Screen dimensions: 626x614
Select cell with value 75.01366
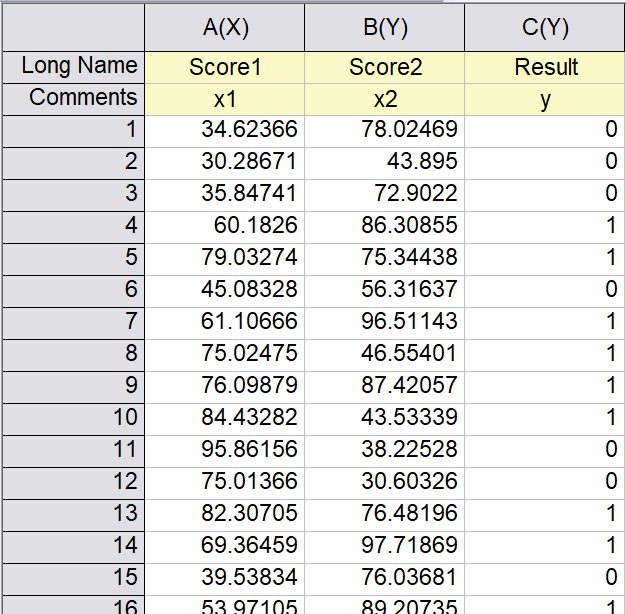(x=225, y=483)
